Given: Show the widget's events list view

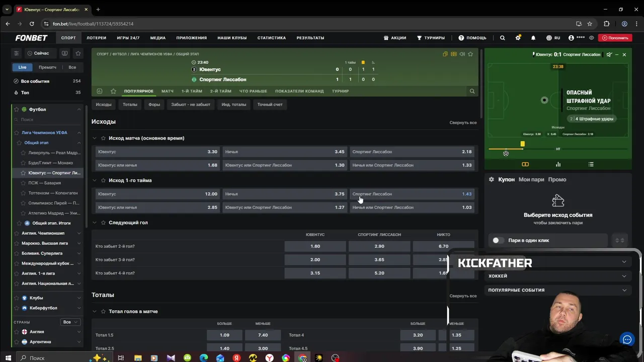Looking at the screenshot, I should [591, 164].
